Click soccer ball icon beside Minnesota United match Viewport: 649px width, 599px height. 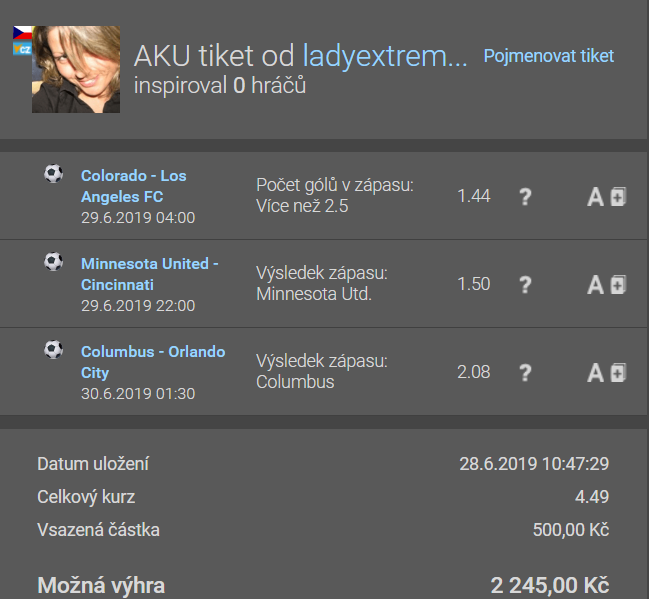53,262
